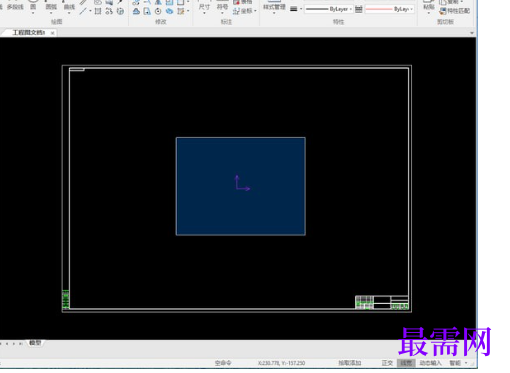Switch to the 工程图文档 document tab

click(x=29, y=33)
